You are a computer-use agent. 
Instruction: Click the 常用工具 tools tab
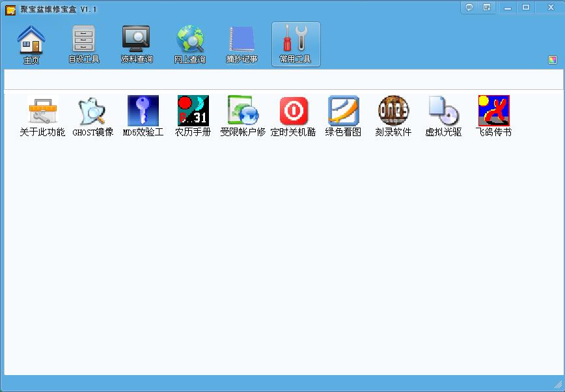pos(296,45)
